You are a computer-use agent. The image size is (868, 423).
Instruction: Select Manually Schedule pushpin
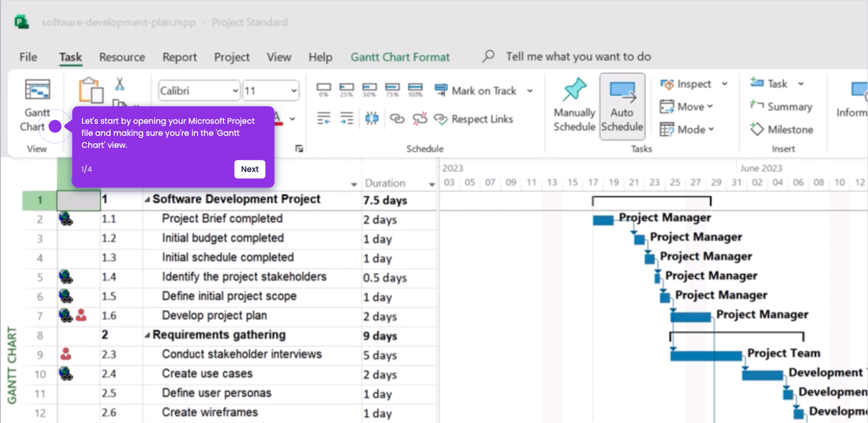(x=575, y=105)
